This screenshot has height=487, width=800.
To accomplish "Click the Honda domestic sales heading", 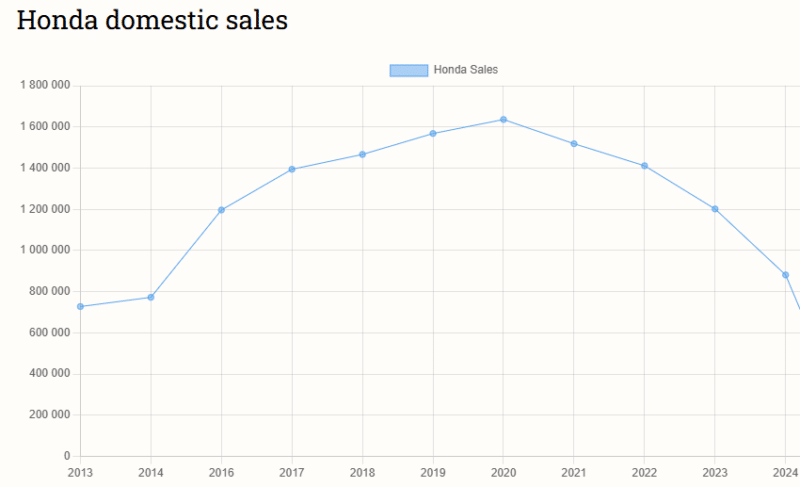I will 152,20.
